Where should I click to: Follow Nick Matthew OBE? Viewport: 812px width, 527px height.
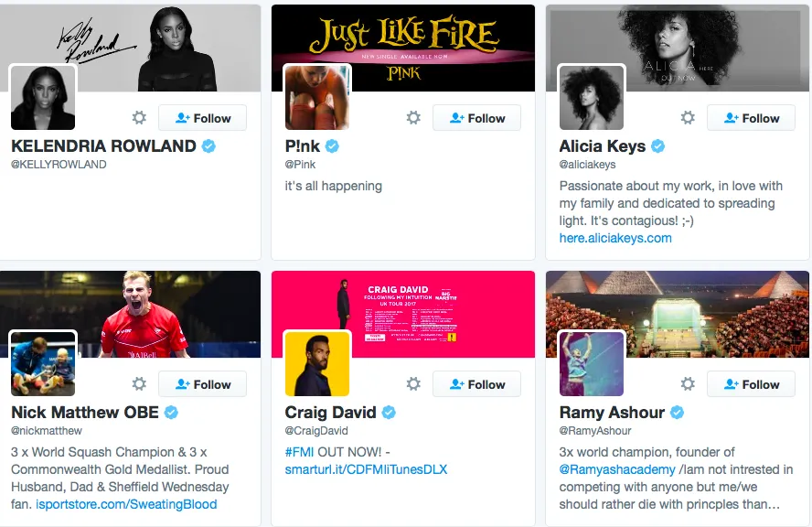click(202, 384)
